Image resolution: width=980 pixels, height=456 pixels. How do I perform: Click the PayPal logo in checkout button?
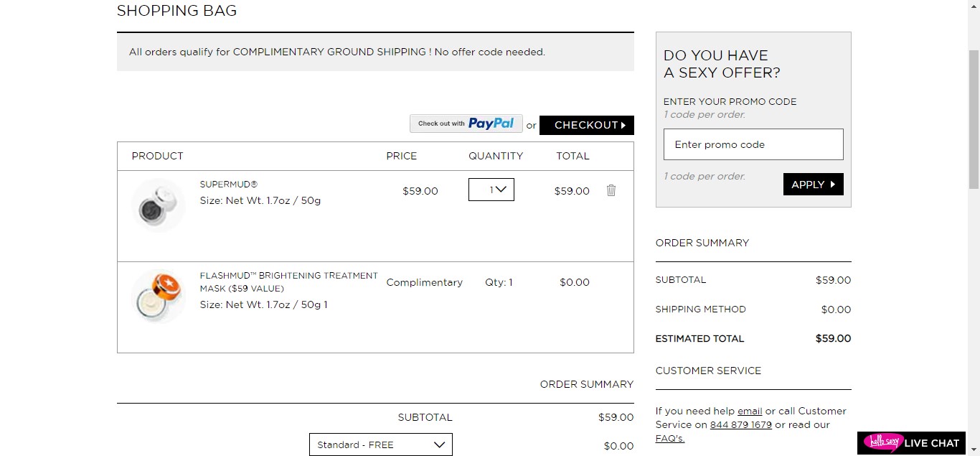[491, 124]
